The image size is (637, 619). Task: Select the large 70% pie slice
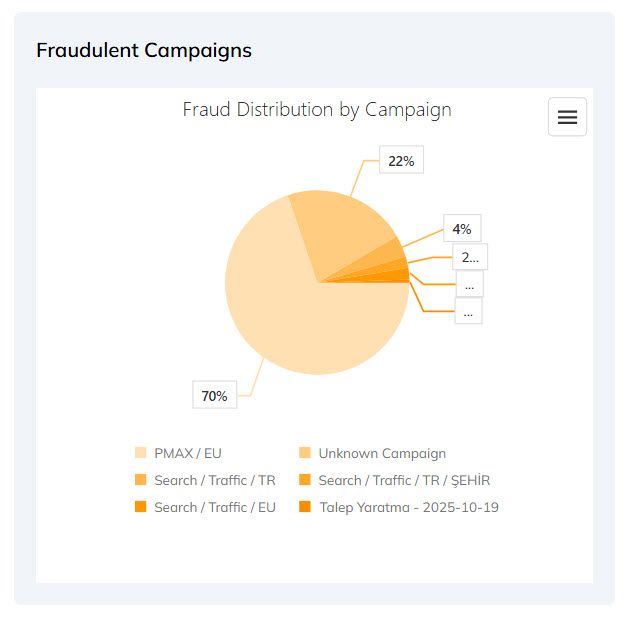pos(290,320)
